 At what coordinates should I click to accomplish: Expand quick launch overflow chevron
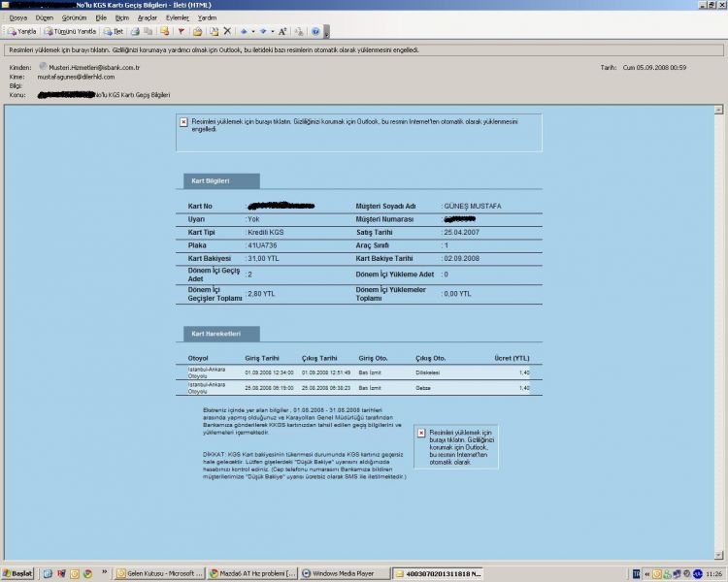[x=104, y=571]
